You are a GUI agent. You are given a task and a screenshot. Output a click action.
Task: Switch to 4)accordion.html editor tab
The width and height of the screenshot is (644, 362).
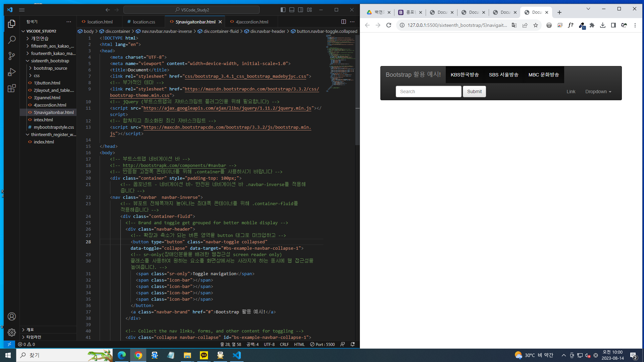[x=252, y=22]
